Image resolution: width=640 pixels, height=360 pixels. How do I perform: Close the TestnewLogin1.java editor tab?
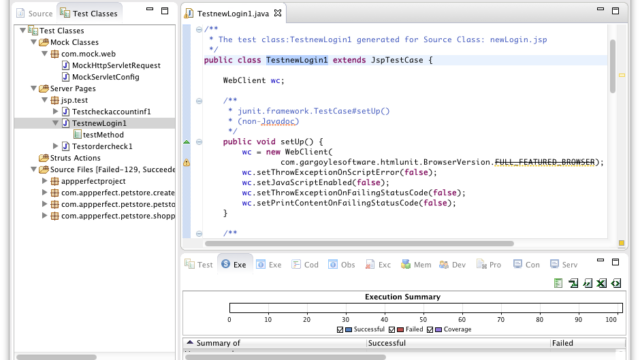click(x=278, y=13)
